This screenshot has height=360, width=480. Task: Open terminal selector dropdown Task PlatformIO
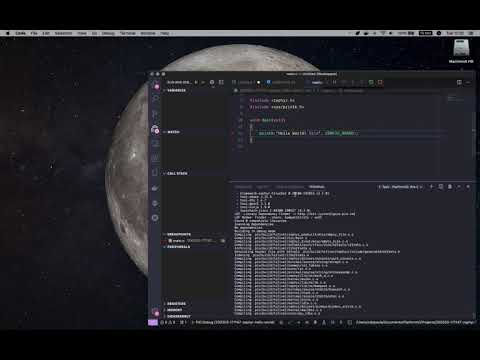tap(400, 187)
